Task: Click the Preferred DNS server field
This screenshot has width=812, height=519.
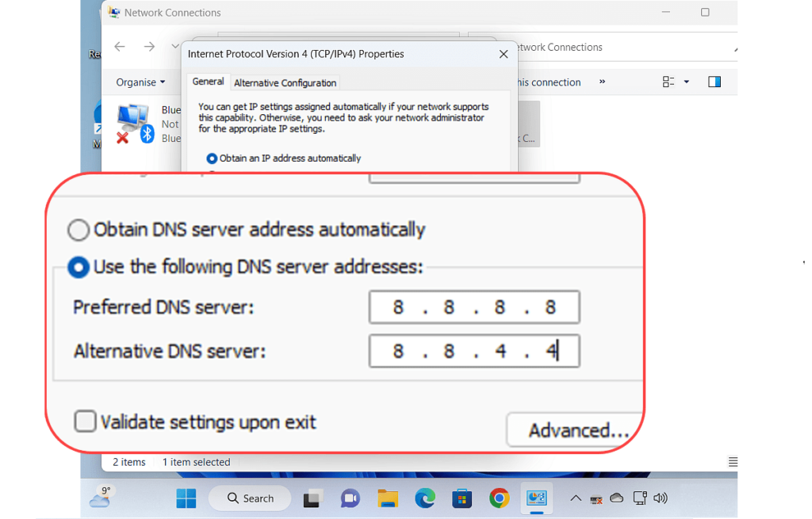Action: click(x=473, y=307)
